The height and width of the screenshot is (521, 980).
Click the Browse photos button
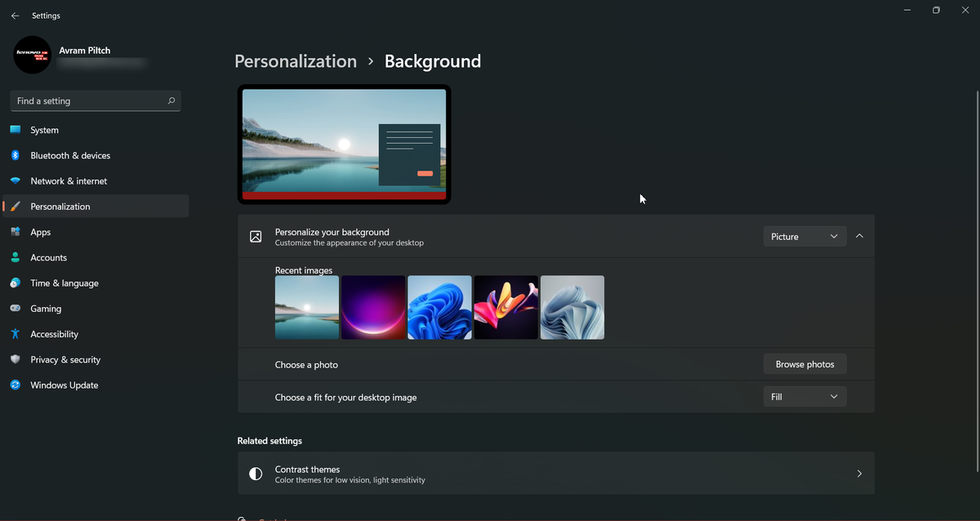click(x=804, y=364)
